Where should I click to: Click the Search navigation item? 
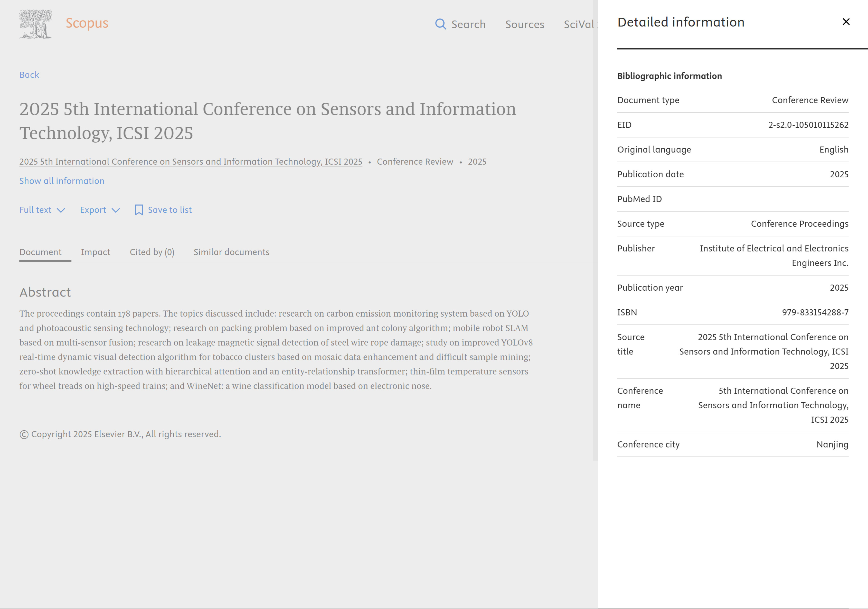[469, 24]
